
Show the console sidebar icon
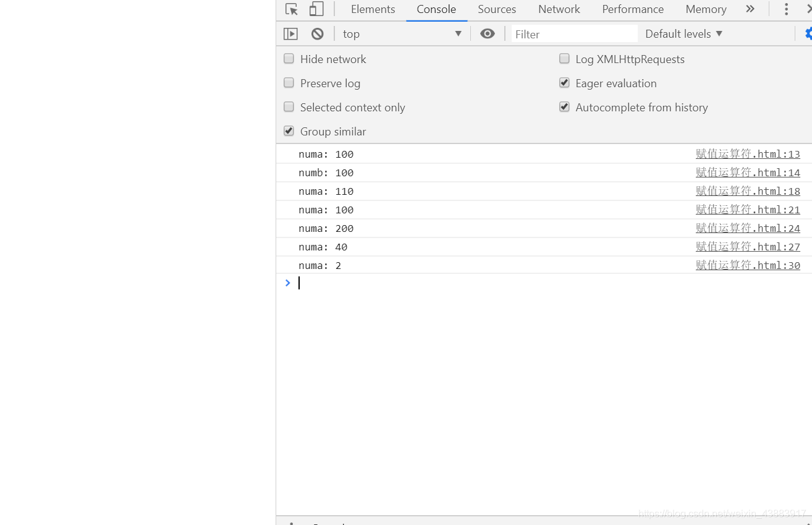(290, 34)
